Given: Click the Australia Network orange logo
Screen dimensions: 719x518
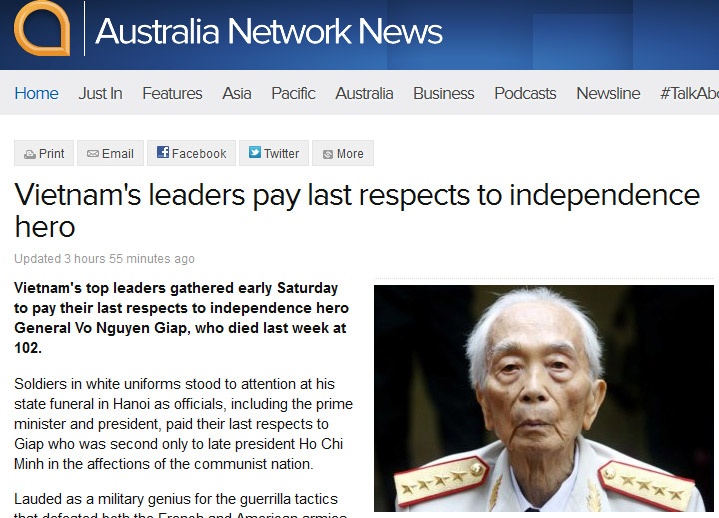Looking at the screenshot, I should pos(42,28).
